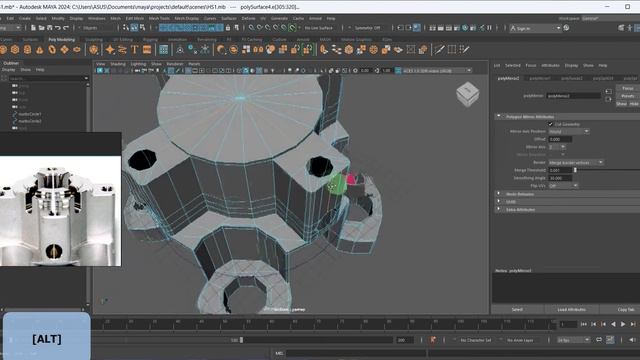Screen dimensions: 640x360
Task: Click the open scene folder icon
Action: coord(41,28)
